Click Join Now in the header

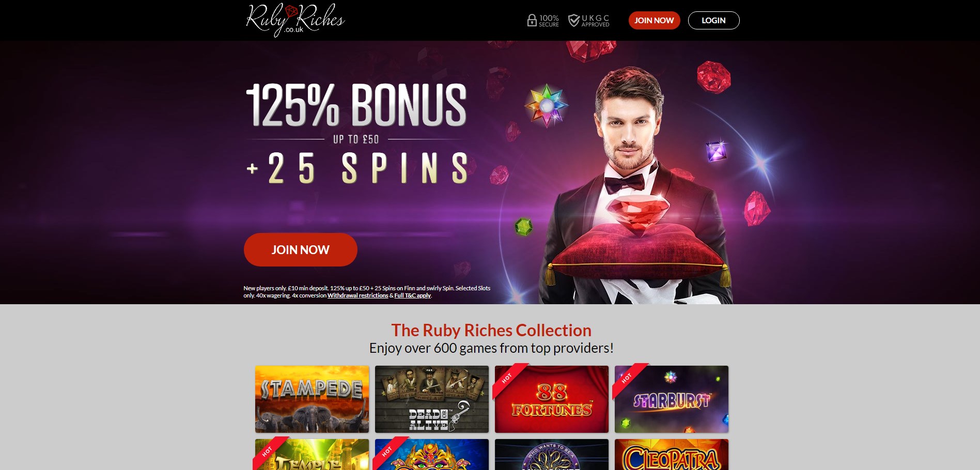click(x=654, y=20)
